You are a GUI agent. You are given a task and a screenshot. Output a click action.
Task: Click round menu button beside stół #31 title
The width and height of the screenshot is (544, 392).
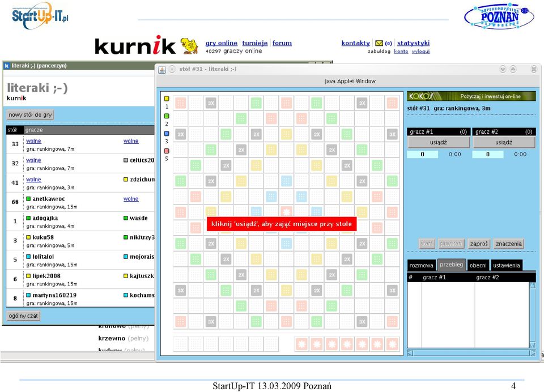tap(172, 69)
